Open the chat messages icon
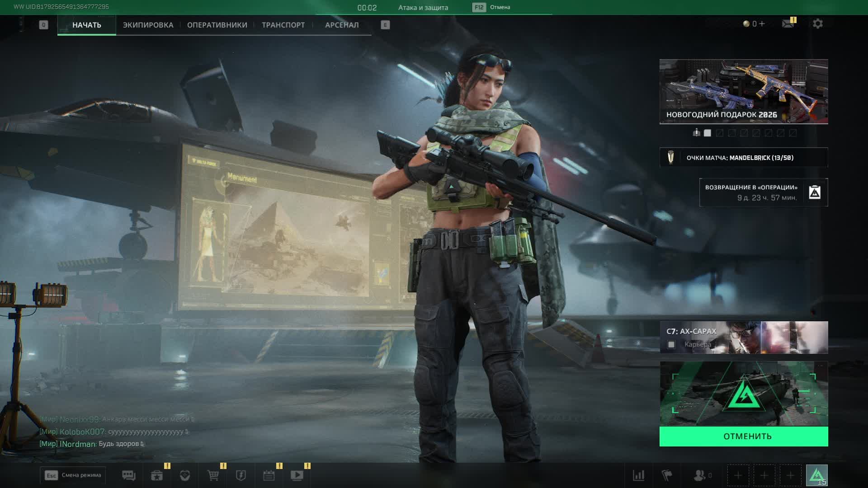The width and height of the screenshot is (868, 488). [x=129, y=475]
